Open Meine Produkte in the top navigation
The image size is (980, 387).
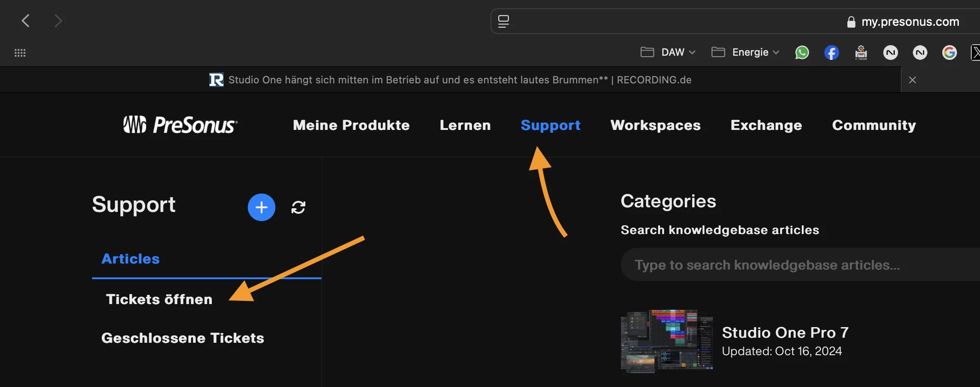(351, 125)
